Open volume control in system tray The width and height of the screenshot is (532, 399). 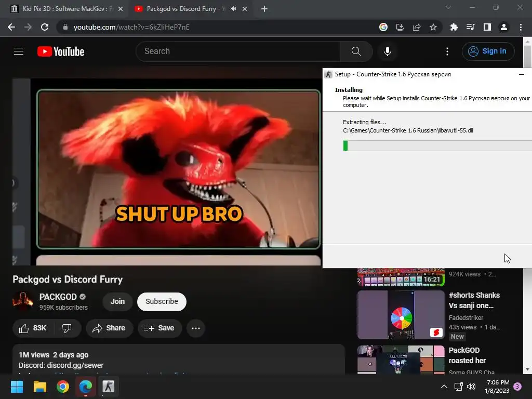471,387
